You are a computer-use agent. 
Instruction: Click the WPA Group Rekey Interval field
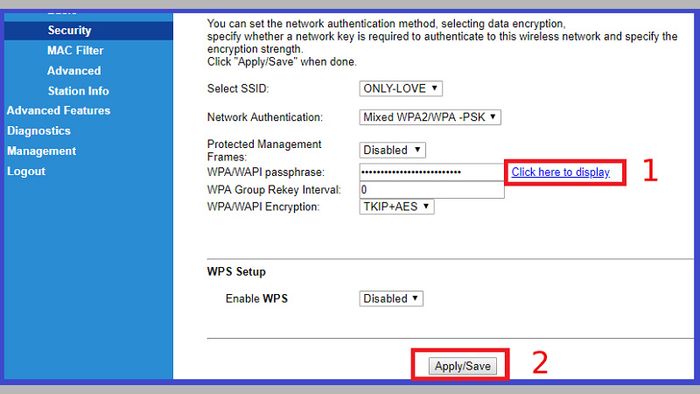click(432, 190)
